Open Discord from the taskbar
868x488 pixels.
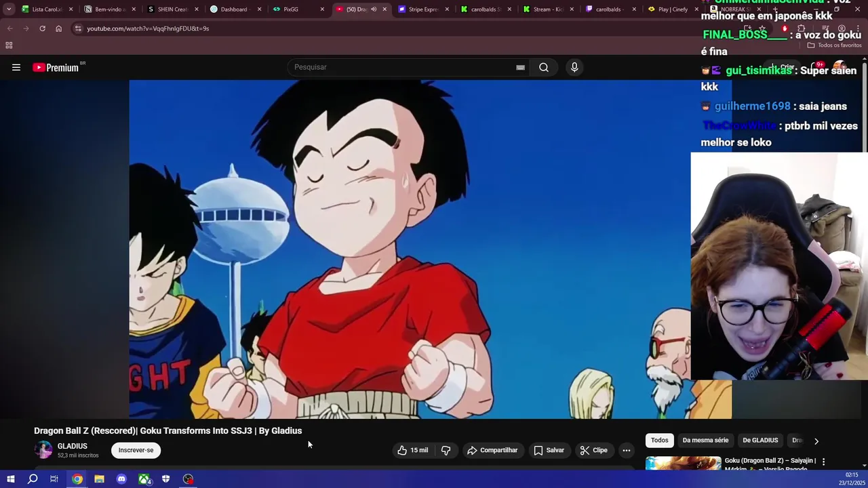[121, 479]
